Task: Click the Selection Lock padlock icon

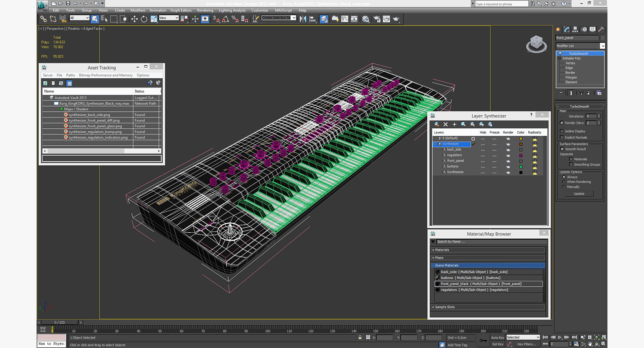Action: 360,338
